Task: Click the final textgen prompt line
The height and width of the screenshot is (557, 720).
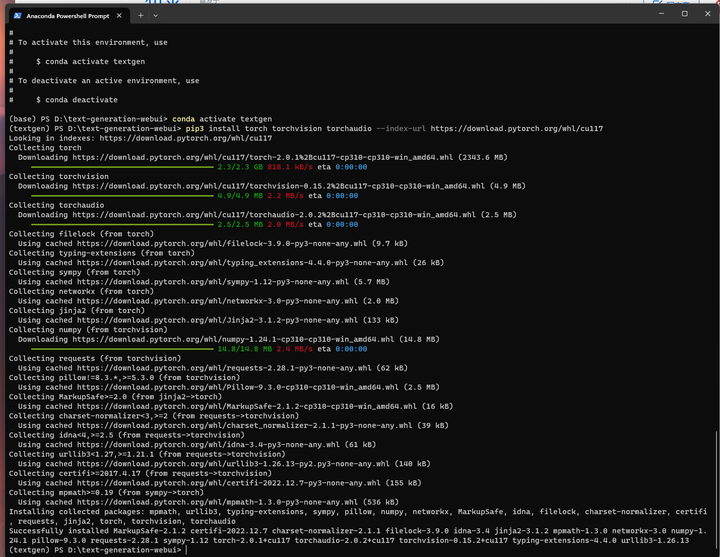Action: click(97, 550)
